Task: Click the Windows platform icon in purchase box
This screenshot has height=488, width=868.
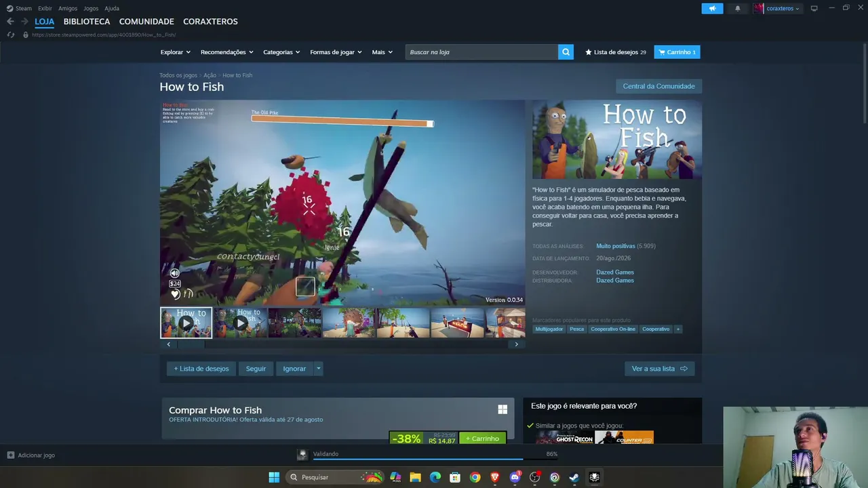Action: (x=502, y=409)
